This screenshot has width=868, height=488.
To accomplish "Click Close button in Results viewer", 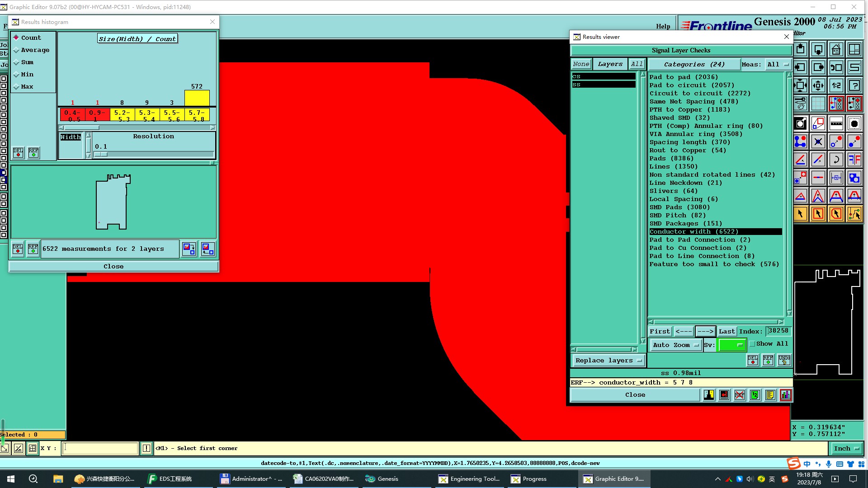I will [635, 394].
